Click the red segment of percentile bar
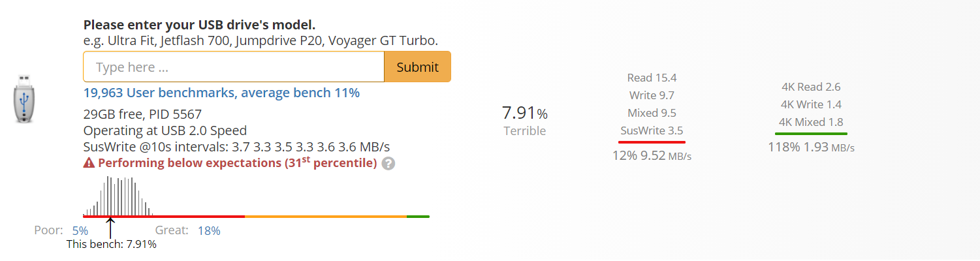 164,216
